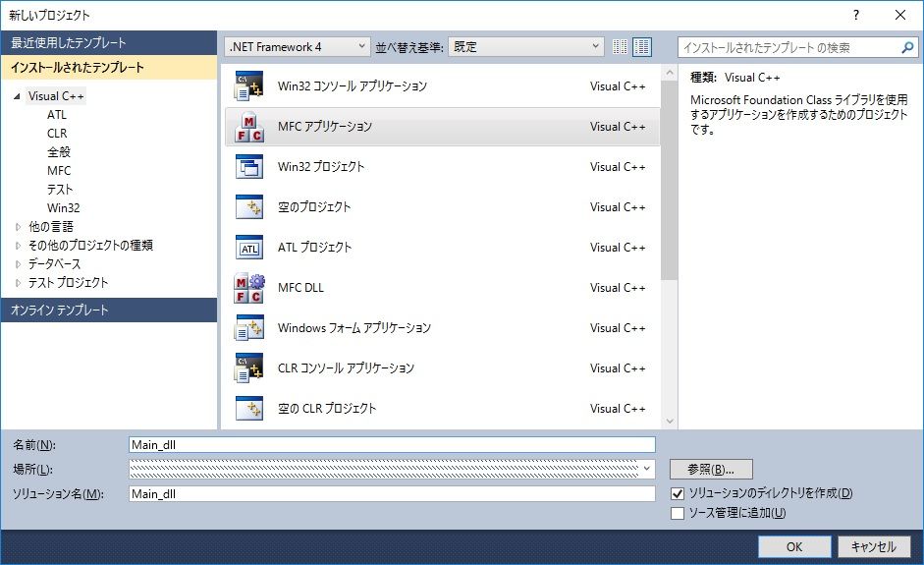Click the 参照(B)... browse button
The width and height of the screenshot is (924, 565).
[x=711, y=470]
